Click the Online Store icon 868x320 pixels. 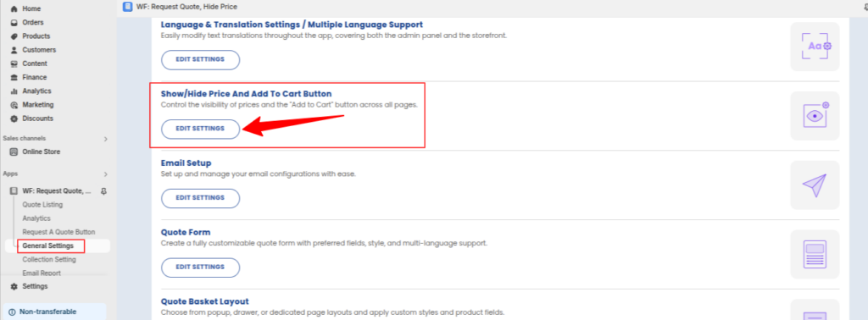coord(14,152)
